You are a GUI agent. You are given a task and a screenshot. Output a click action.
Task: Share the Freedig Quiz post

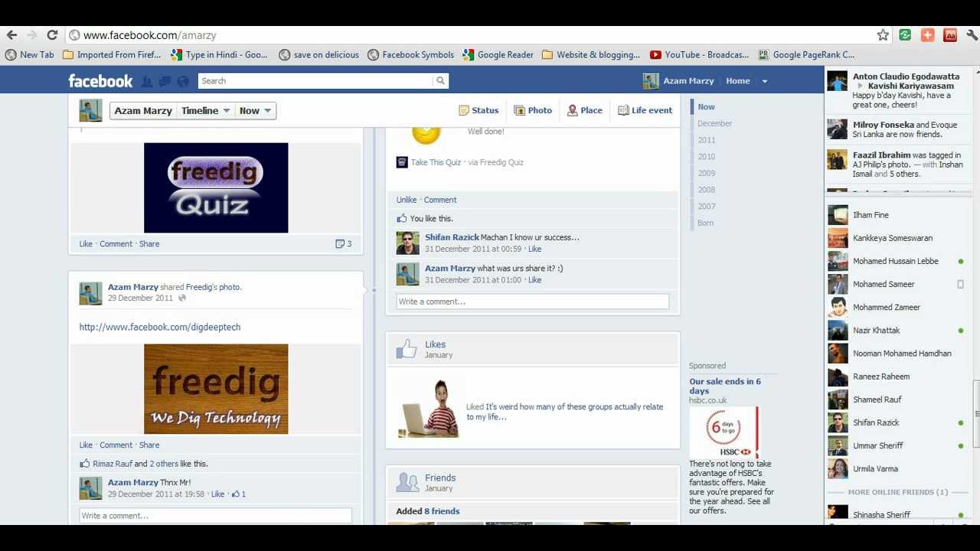point(149,244)
